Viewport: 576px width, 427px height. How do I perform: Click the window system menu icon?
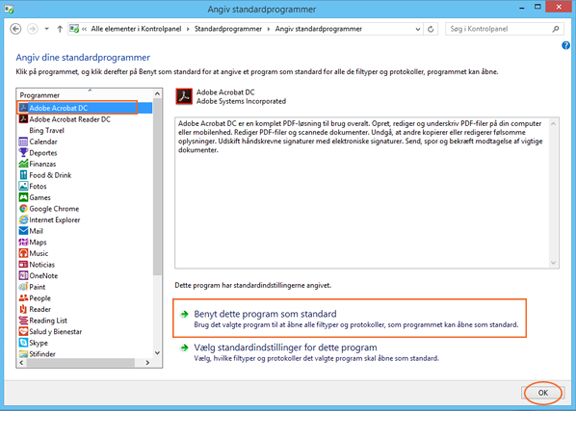click(9, 9)
